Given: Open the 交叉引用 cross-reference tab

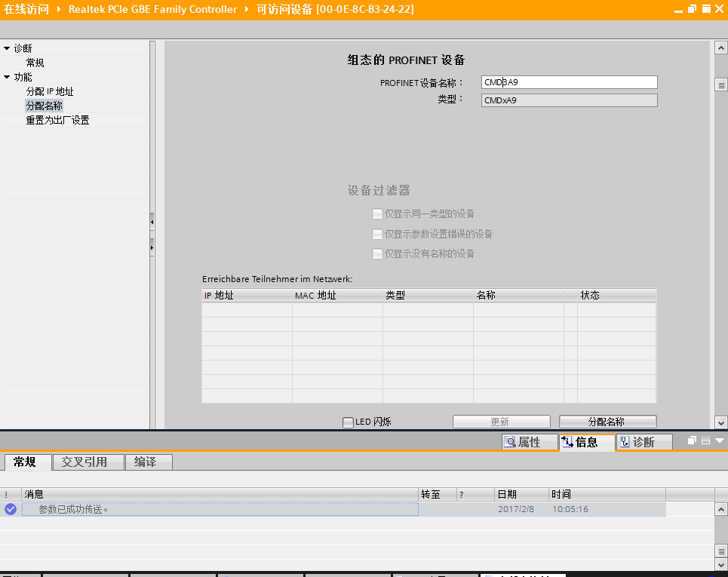Looking at the screenshot, I should coord(84,462).
